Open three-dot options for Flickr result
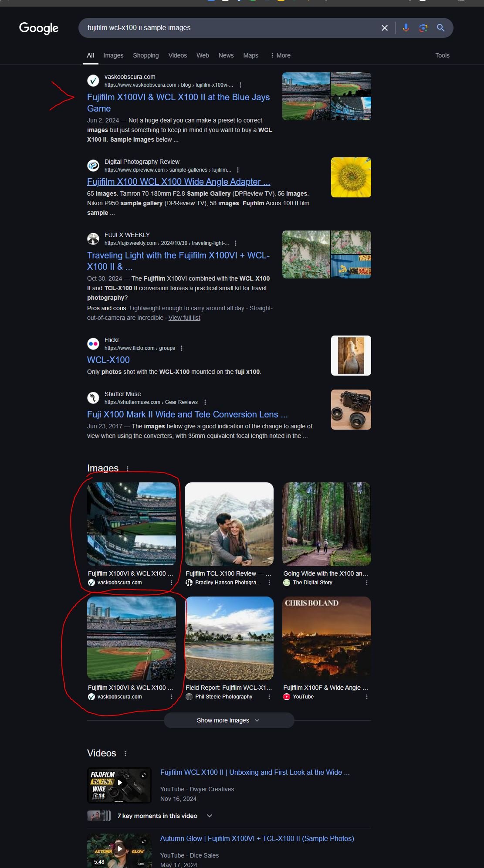484x868 pixels. point(182,348)
